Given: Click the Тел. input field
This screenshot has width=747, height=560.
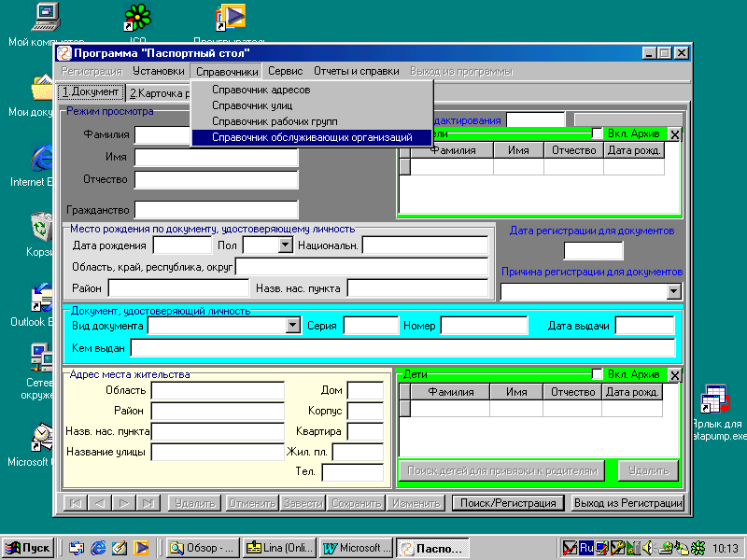Looking at the screenshot, I should click(353, 472).
